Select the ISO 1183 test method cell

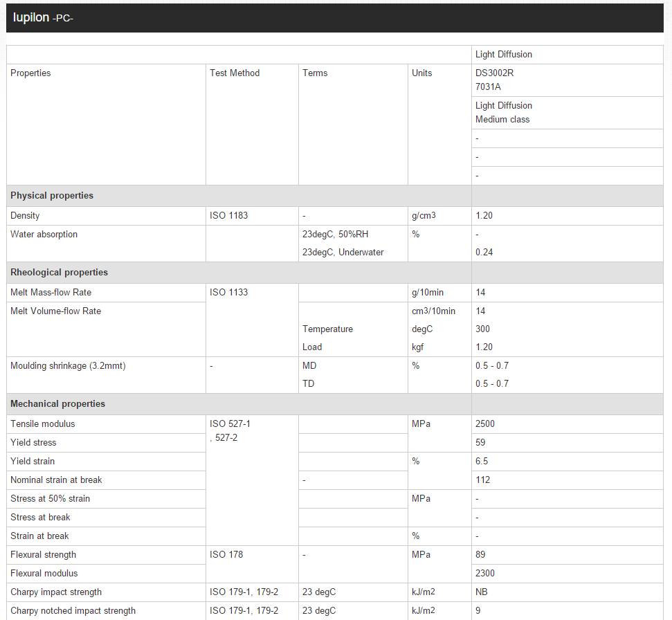pos(228,216)
